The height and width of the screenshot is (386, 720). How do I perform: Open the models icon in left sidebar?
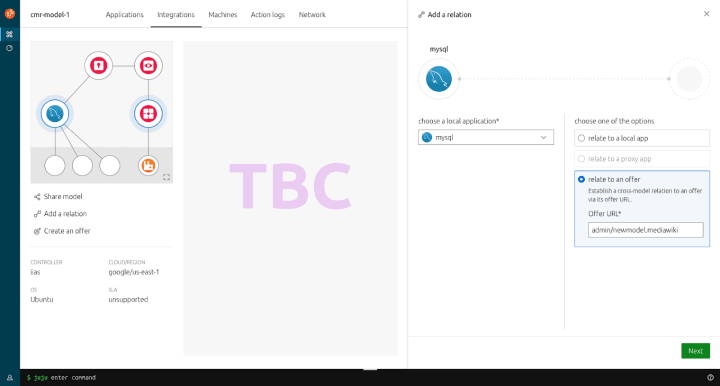[x=10, y=34]
